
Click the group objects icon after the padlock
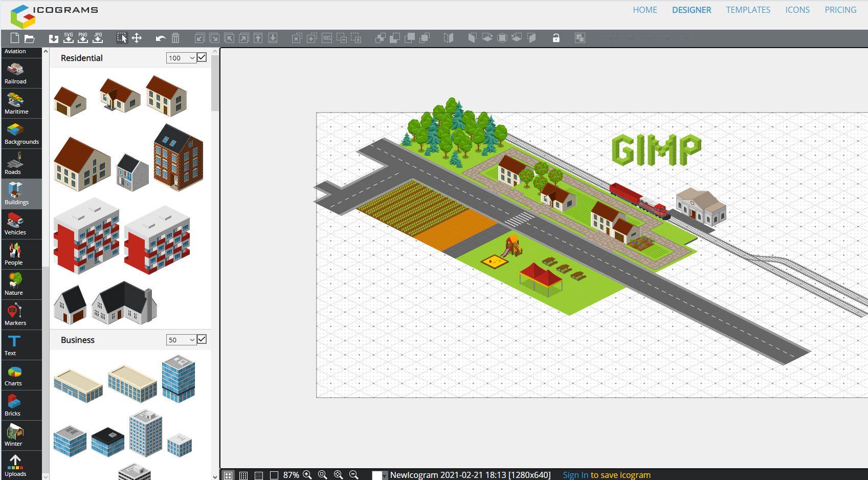coord(580,38)
